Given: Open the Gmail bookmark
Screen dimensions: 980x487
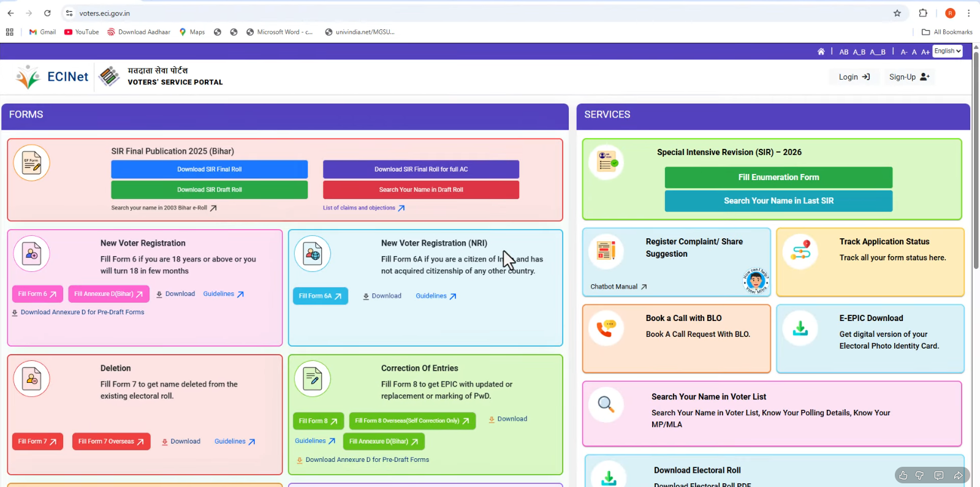Looking at the screenshot, I should pos(42,32).
